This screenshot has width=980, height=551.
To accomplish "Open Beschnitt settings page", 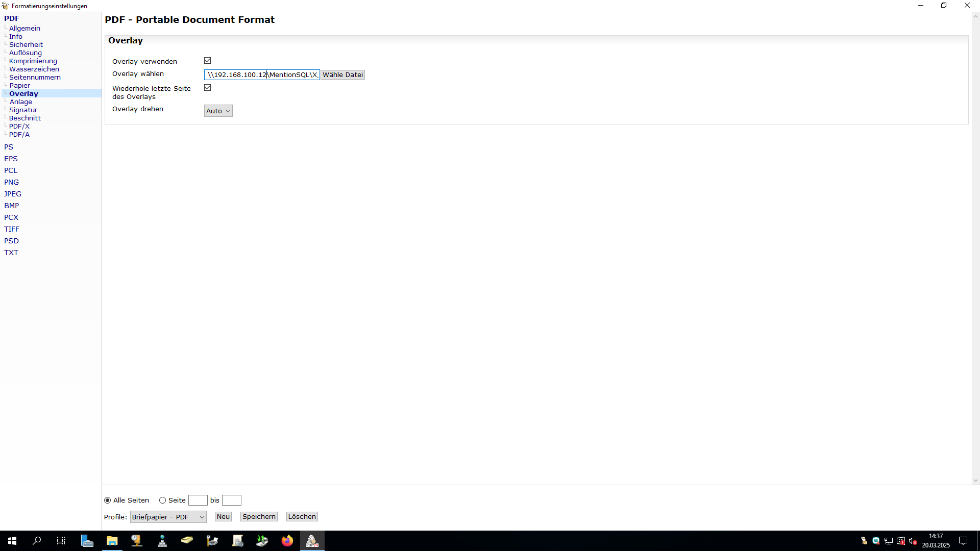I will pyautogui.click(x=25, y=118).
